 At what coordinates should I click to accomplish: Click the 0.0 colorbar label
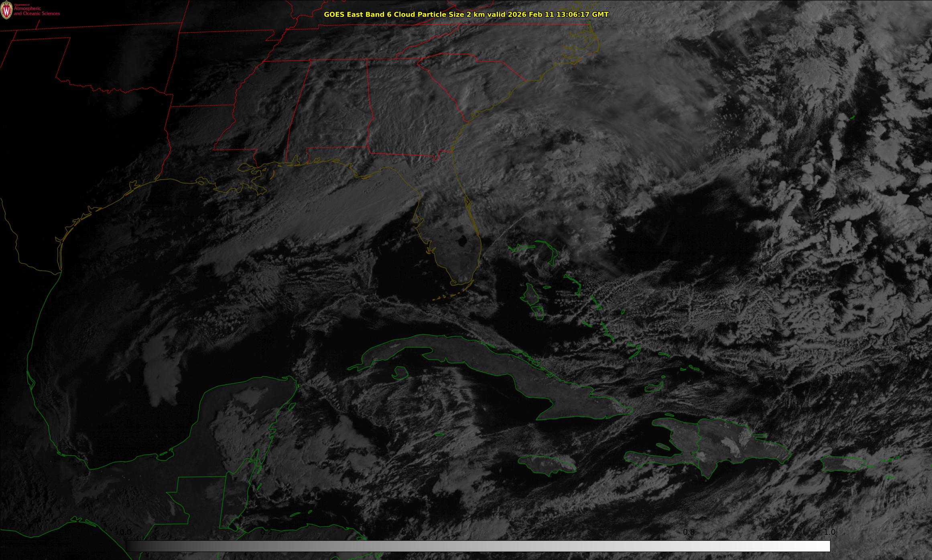[x=125, y=532]
